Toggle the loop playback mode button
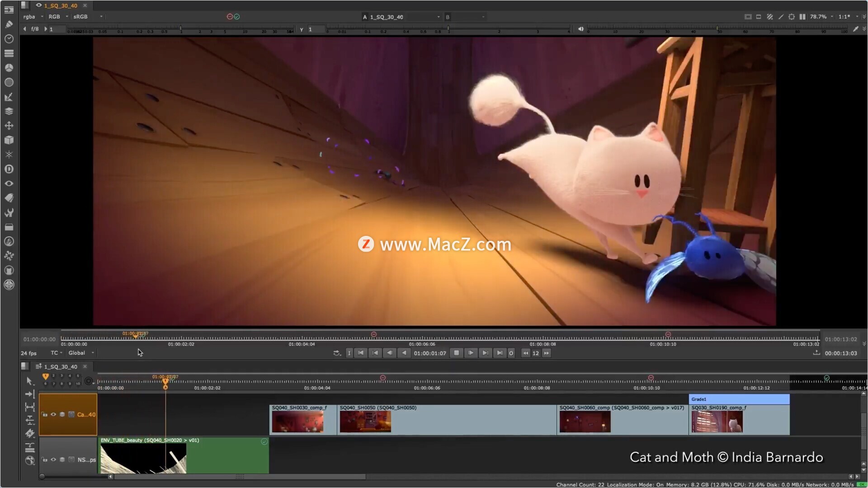The width and height of the screenshot is (868, 488). coord(337,353)
